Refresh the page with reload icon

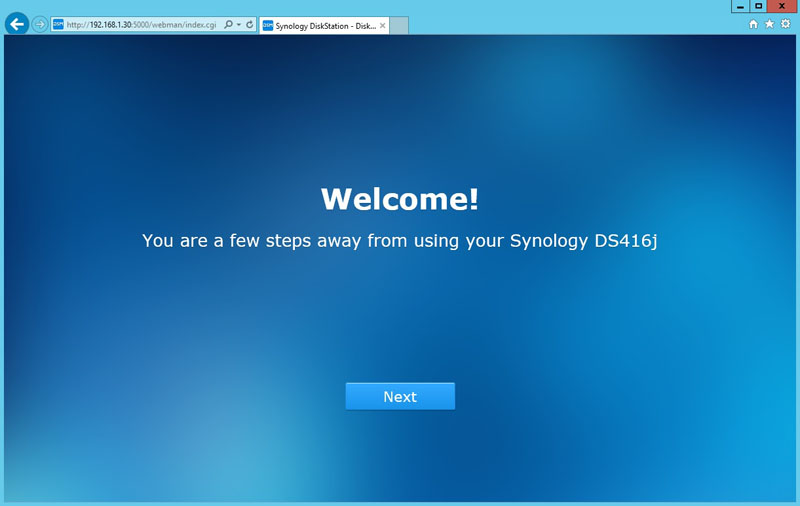click(x=249, y=24)
